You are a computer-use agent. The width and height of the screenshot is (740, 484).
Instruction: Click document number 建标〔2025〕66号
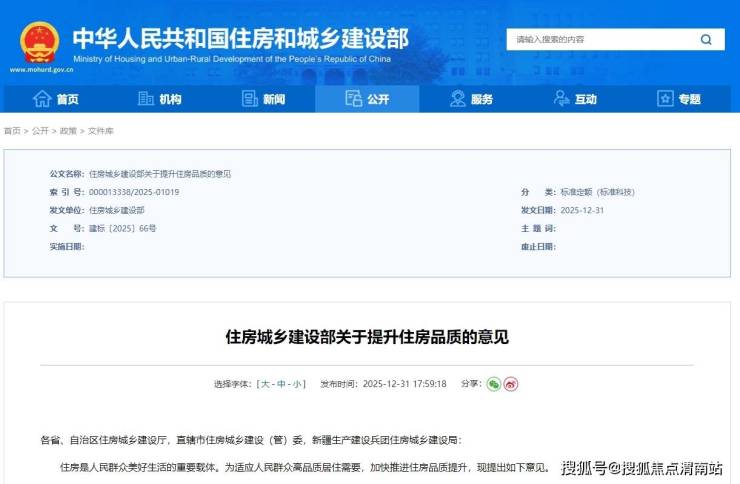122,228
